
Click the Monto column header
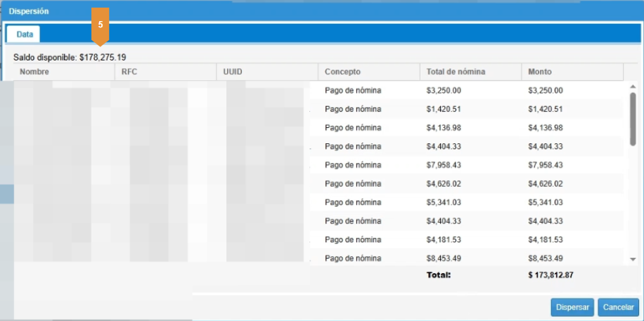[x=540, y=72]
